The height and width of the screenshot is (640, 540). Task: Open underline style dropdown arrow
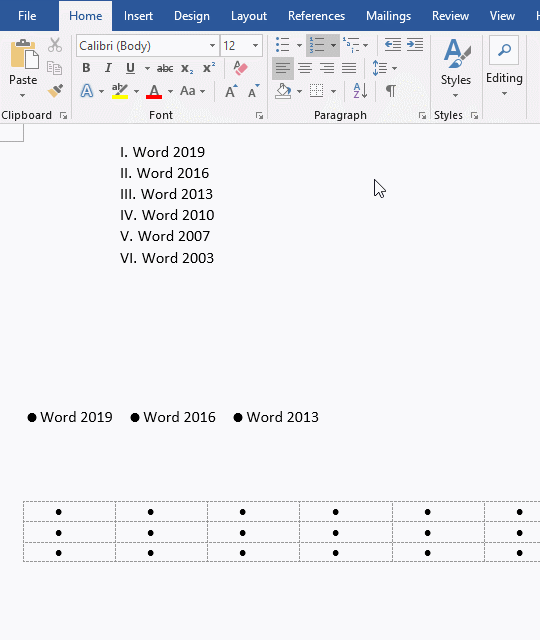coord(147,68)
